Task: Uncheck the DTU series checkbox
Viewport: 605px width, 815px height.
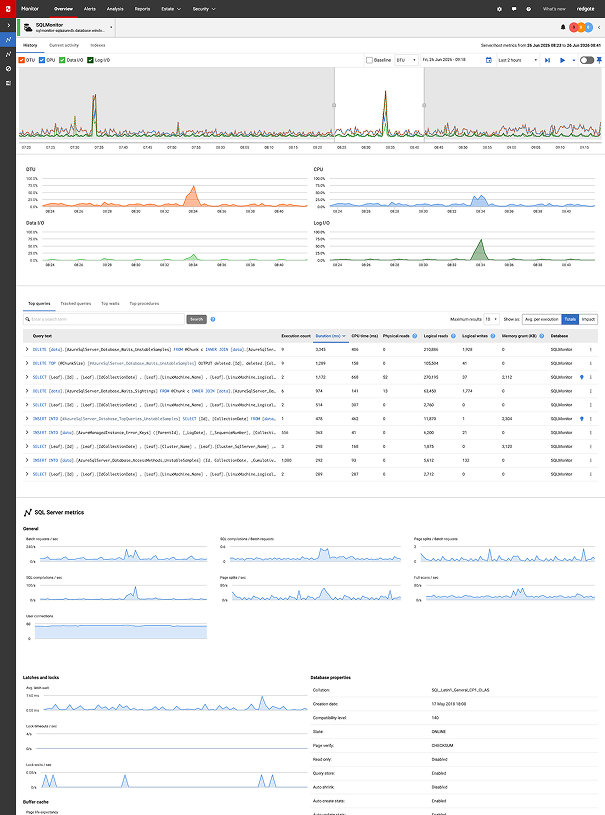Action: [x=22, y=60]
